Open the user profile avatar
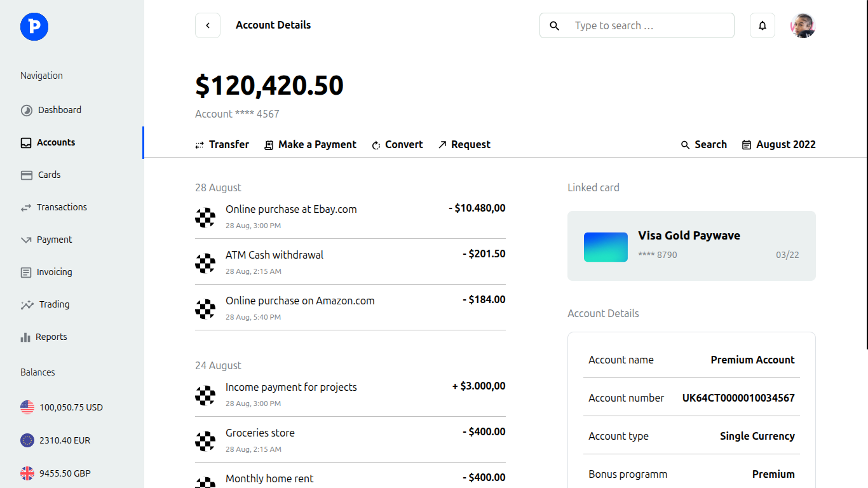868x488 pixels. (x=803, y=25)
